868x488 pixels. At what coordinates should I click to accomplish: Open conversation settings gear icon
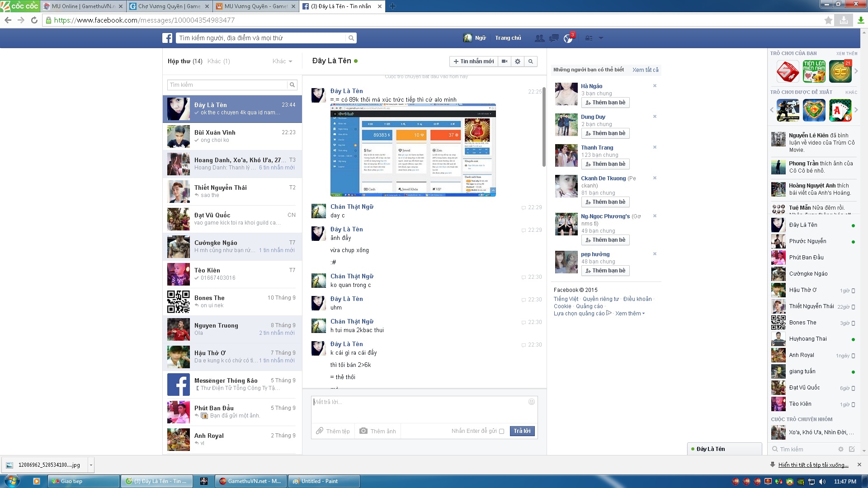click(x=518, y=61)
